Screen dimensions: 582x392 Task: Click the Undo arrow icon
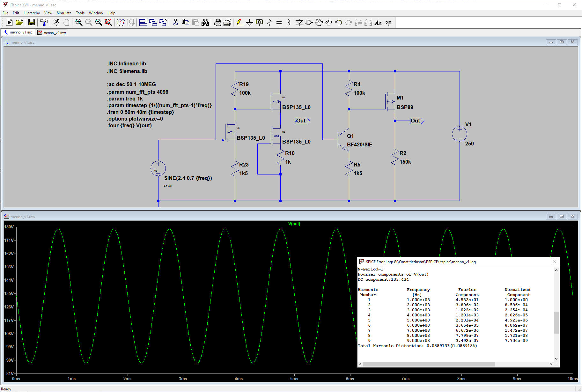click(x=338, y=22)
